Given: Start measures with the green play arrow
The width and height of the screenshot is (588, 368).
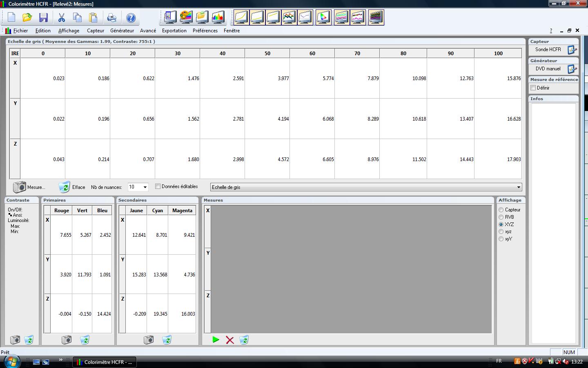Looking at the screenshot, I should [216, 340].
